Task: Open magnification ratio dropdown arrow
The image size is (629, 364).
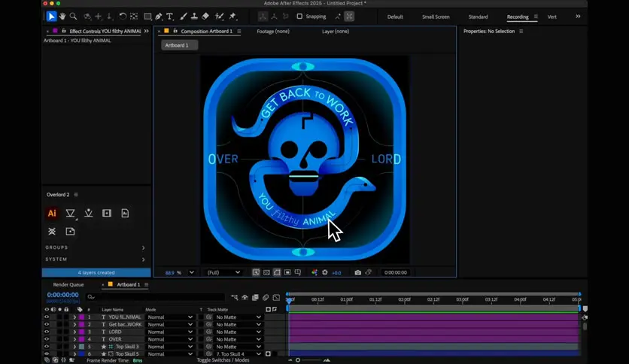Action: click(192, 272)
